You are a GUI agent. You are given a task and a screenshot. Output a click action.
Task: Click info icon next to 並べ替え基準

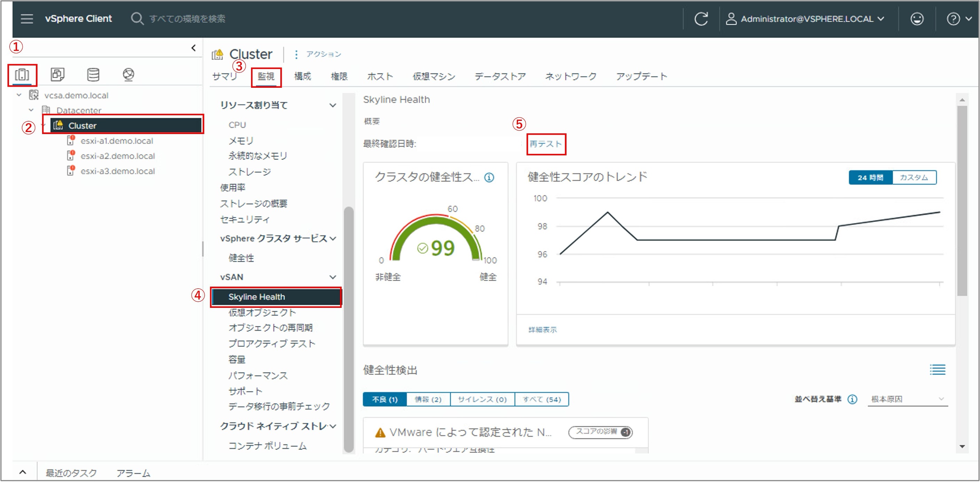click(x=853, y=399)
